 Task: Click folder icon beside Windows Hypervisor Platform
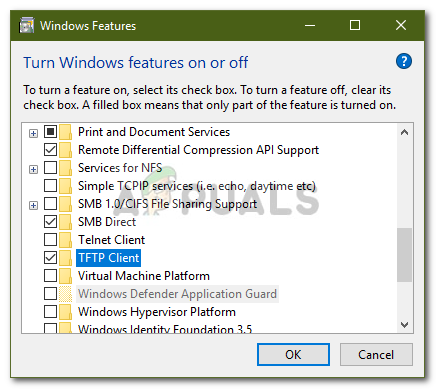click(x=65, y=312)
